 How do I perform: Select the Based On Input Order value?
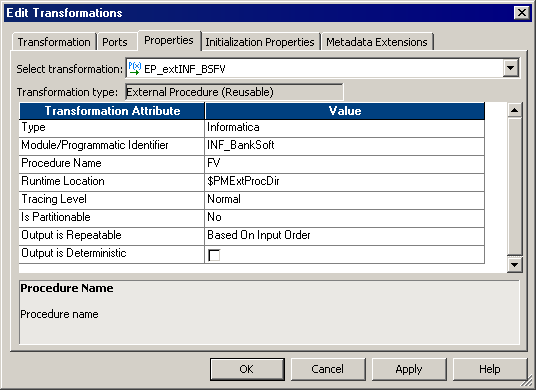pyautogui.click(x=345, y=236)
